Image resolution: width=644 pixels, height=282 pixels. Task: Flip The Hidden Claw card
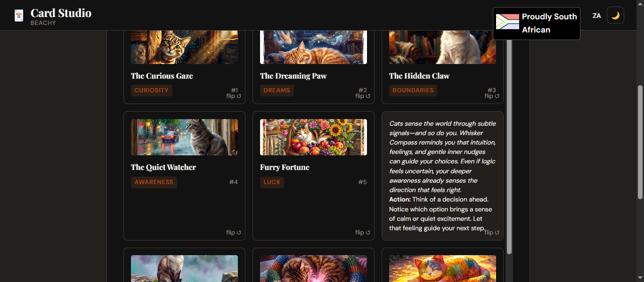click(x=492, y=96)
